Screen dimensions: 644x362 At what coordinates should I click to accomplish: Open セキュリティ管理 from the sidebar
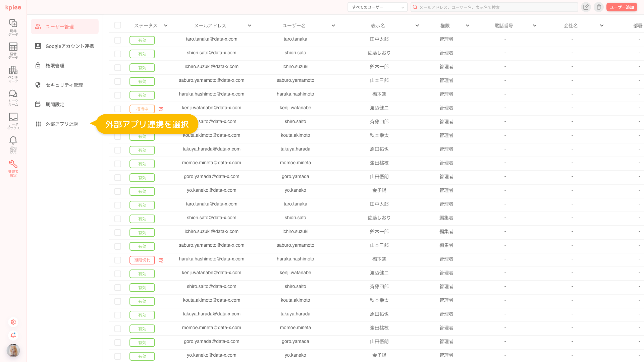pos(64,85)
